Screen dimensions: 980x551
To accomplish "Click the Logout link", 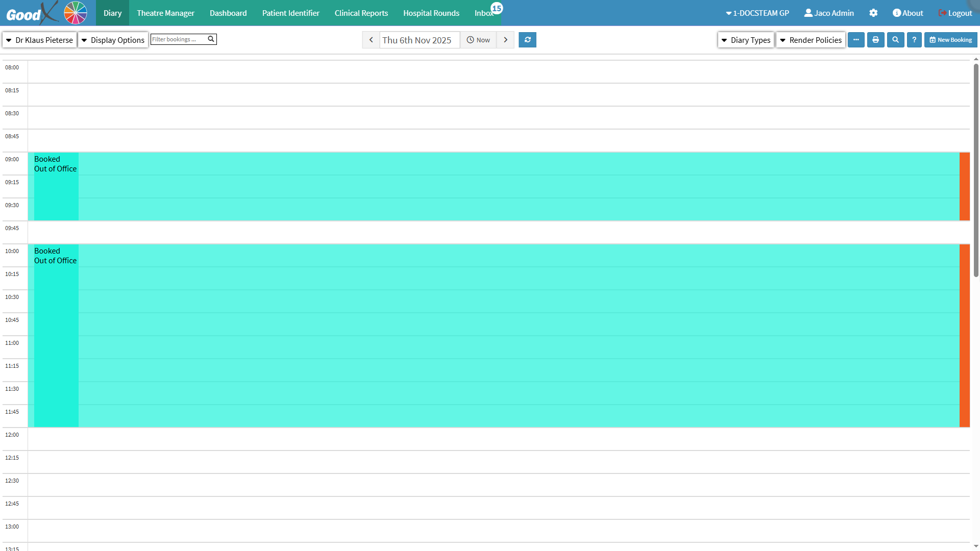I will coord(955,13).
